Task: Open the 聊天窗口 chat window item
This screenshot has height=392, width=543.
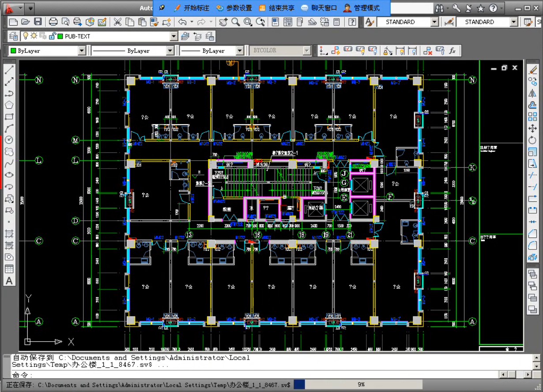Action: coord(319,8)
